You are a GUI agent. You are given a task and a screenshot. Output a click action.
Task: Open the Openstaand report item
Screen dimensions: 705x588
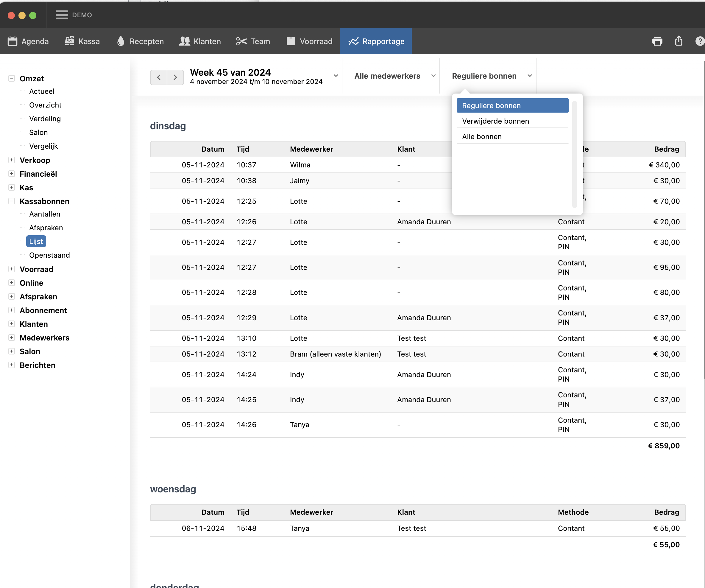point(49,255)
